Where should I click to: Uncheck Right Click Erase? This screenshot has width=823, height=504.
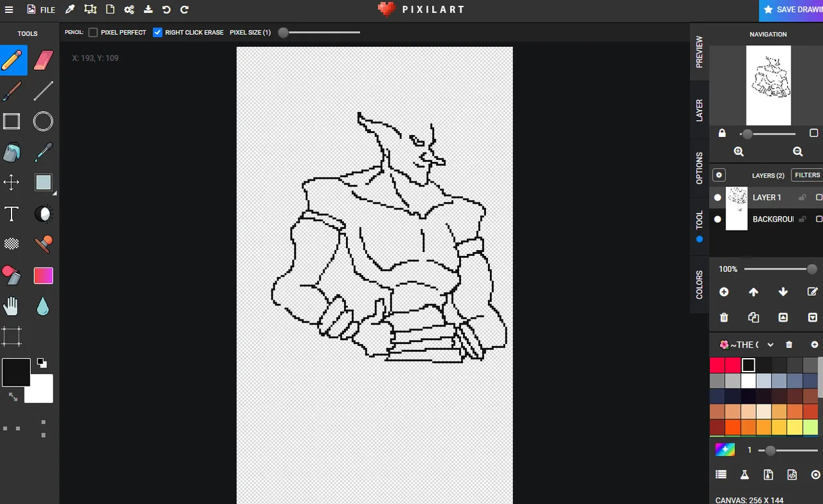point(158,32)
